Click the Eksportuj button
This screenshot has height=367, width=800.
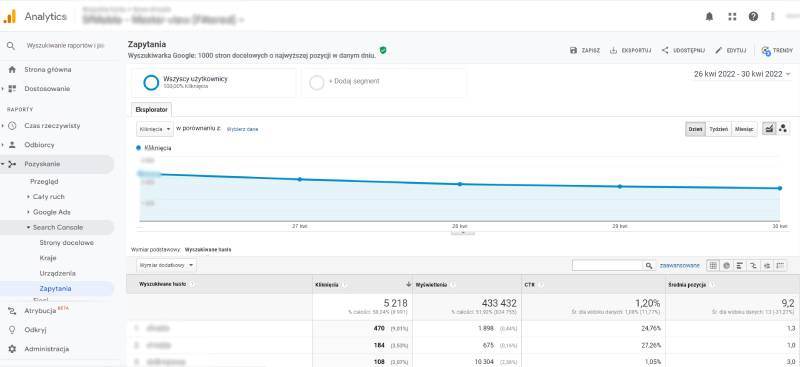[631, 51]
